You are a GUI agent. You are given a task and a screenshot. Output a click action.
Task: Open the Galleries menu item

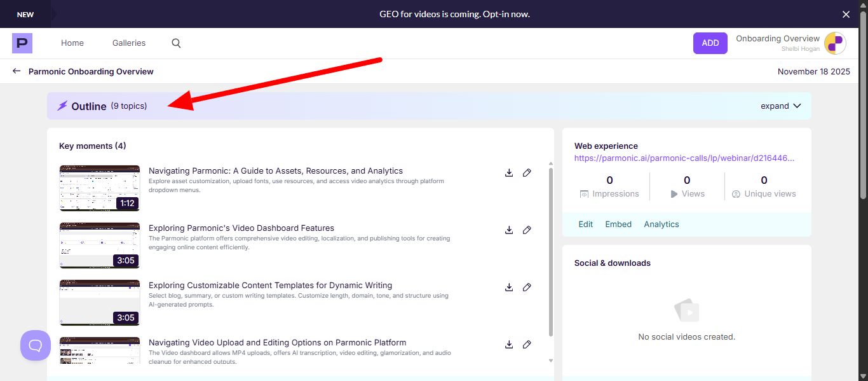coord(129,43)
